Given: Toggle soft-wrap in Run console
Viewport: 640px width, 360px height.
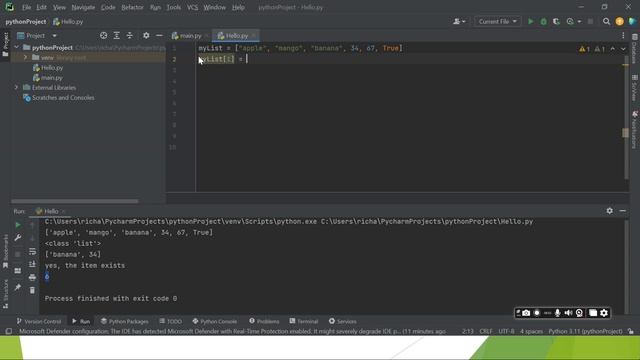Looking at the screenshot, I should tap(32, 251).
